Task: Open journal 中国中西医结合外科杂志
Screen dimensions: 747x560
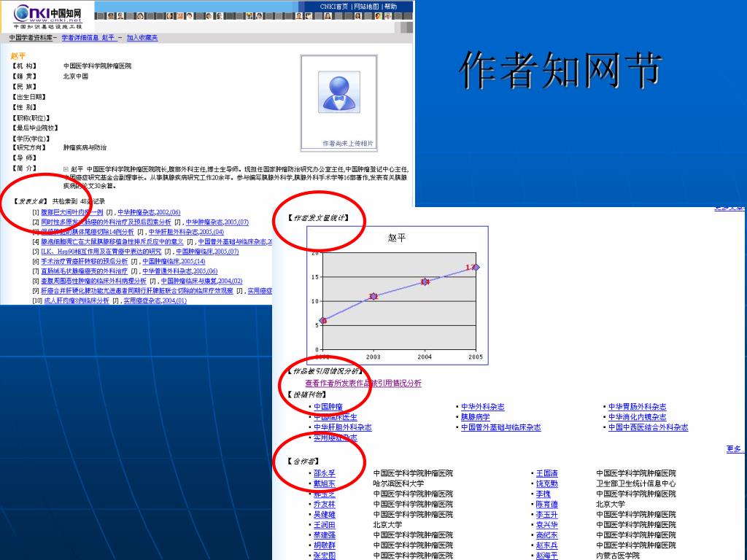Action: (648, 427)
